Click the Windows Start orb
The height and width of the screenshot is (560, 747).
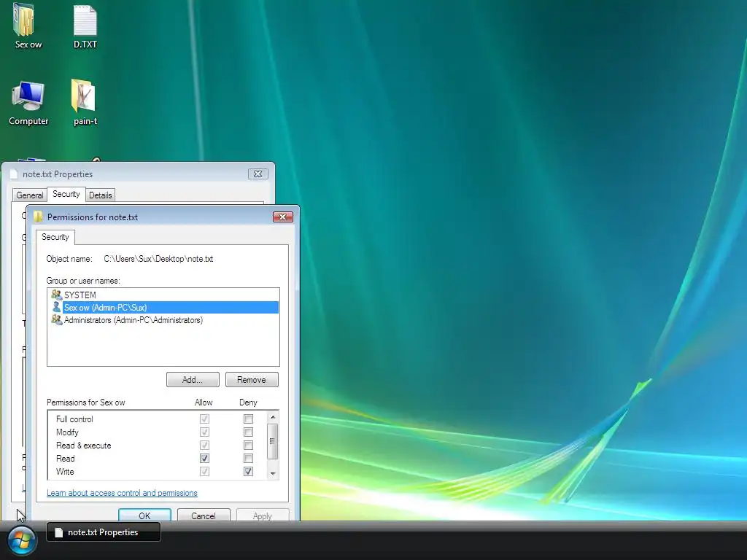point(21,540)
